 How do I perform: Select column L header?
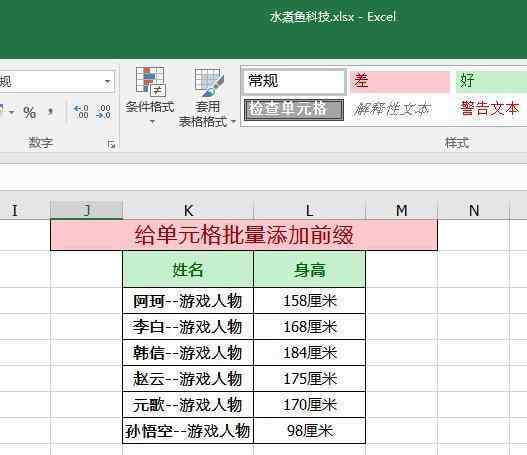310,210
